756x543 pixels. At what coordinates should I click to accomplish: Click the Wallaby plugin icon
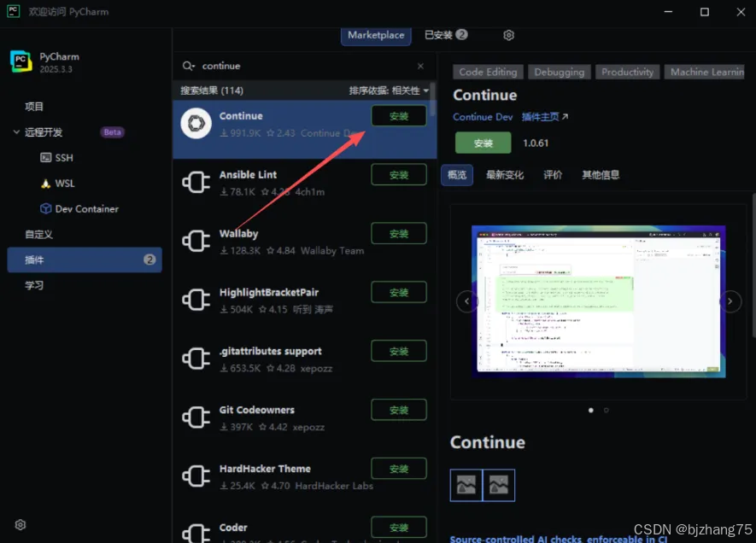tap(196, 241)
